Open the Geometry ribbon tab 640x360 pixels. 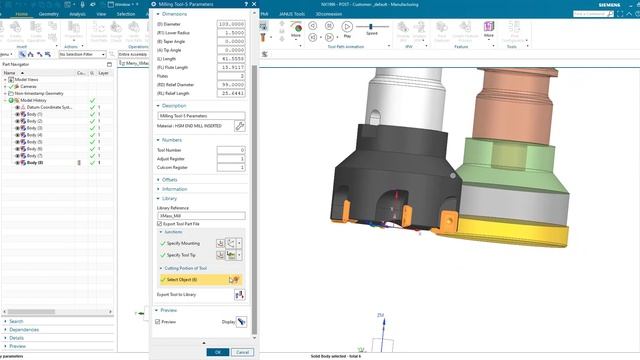[49, 14]
